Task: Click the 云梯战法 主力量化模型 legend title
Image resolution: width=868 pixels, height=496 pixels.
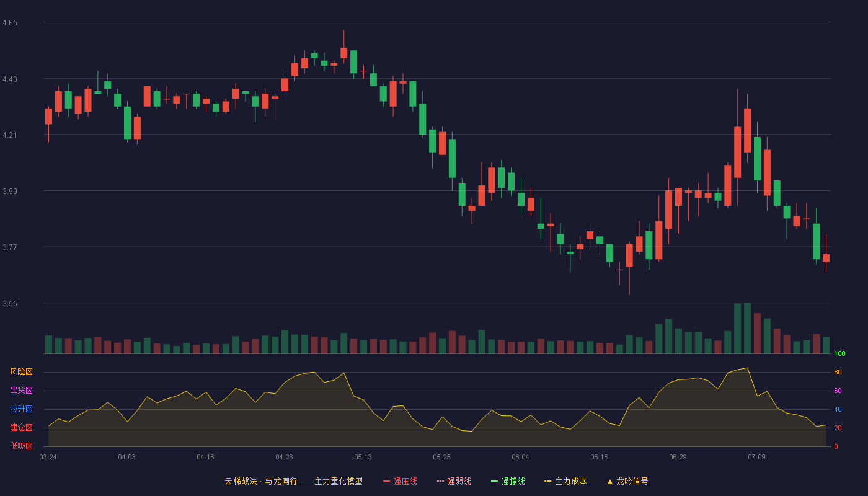Action: point(293,481)
